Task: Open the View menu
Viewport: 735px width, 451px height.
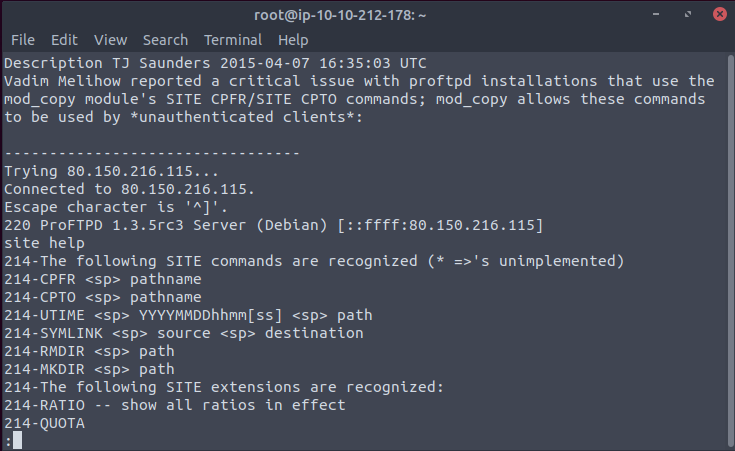Action: point(111,40)
